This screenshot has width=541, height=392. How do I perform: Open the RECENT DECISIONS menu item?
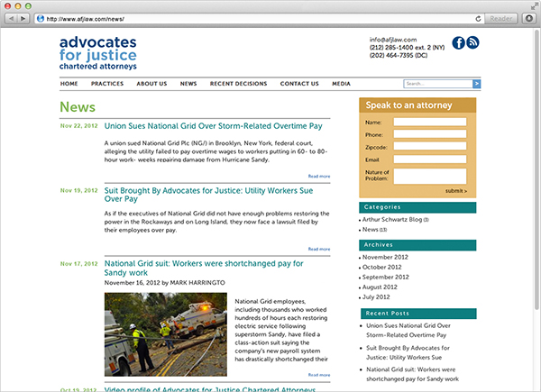(238, 84)
